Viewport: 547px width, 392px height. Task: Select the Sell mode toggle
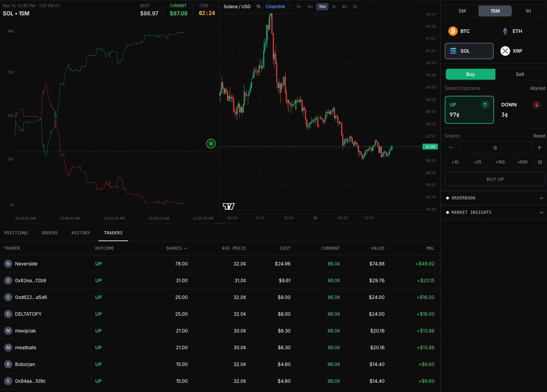coord(520,74)
